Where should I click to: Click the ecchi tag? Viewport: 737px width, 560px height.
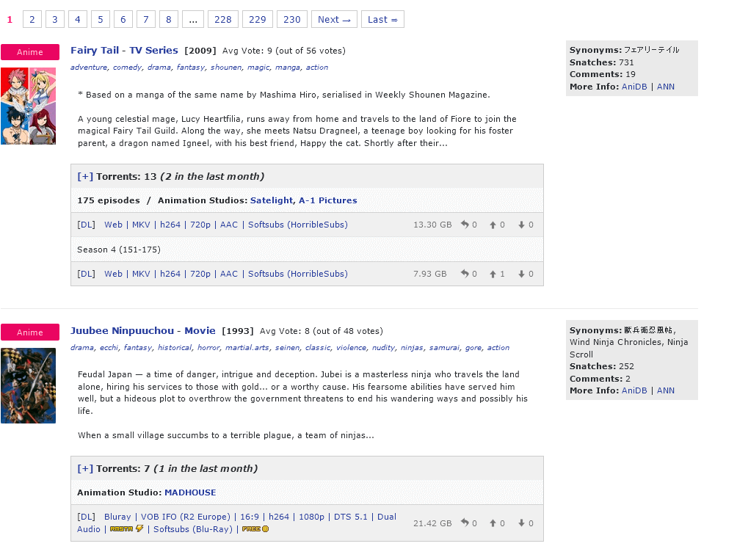point(109,348)
